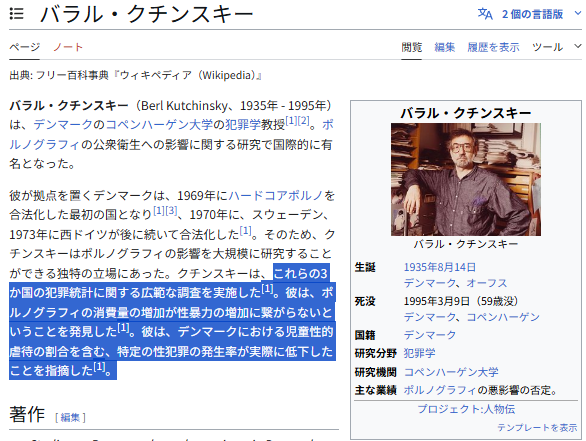The width and height of the screenshot is (586, 441).
Task: Open the 履歴を表示 history tab
Action: point(493,47)
